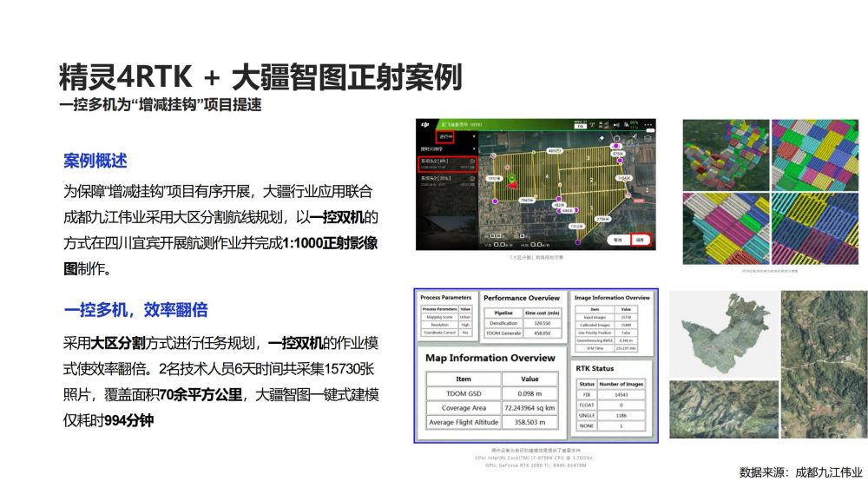Click the RTK Status heading
Screen dimensions: 868x488
(x=595, y=368)
